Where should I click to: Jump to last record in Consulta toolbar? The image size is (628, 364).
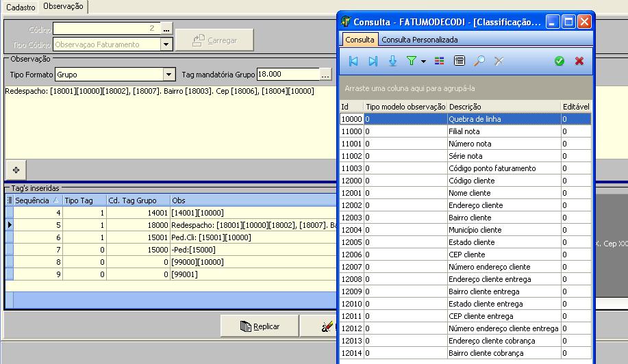point(373,61)
